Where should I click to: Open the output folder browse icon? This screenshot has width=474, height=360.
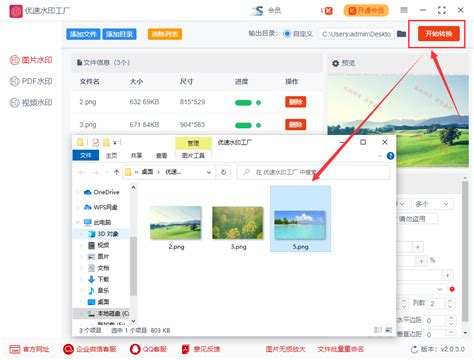coord(402,34)
